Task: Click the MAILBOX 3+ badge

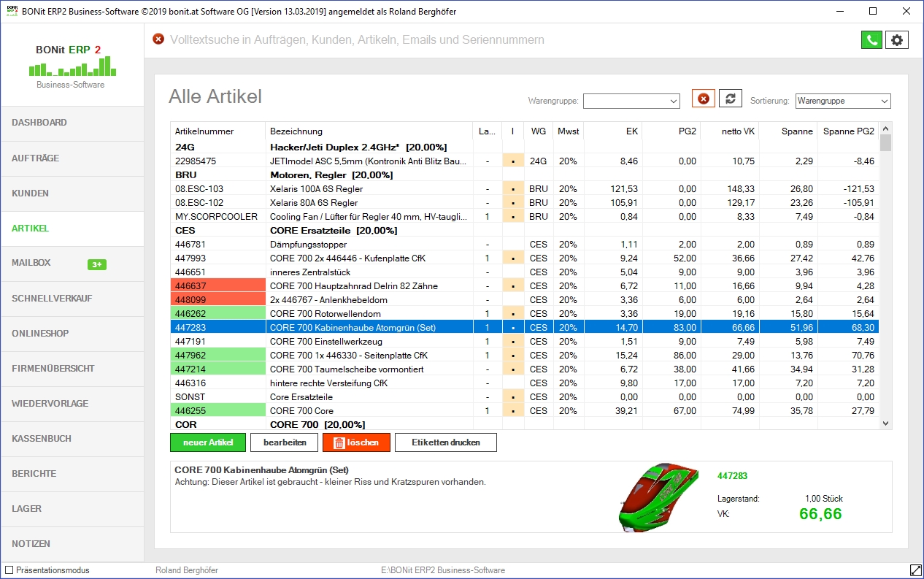Action: pyautogui.click(x=97, y=264)
